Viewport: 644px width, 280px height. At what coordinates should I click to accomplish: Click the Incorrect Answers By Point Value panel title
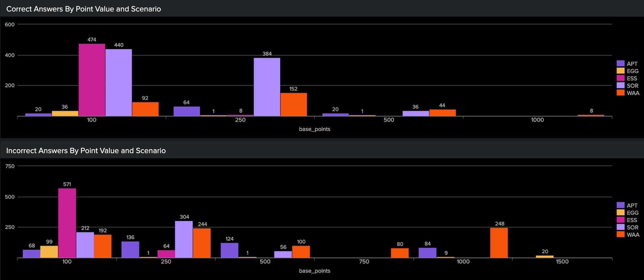coord(86,151)
